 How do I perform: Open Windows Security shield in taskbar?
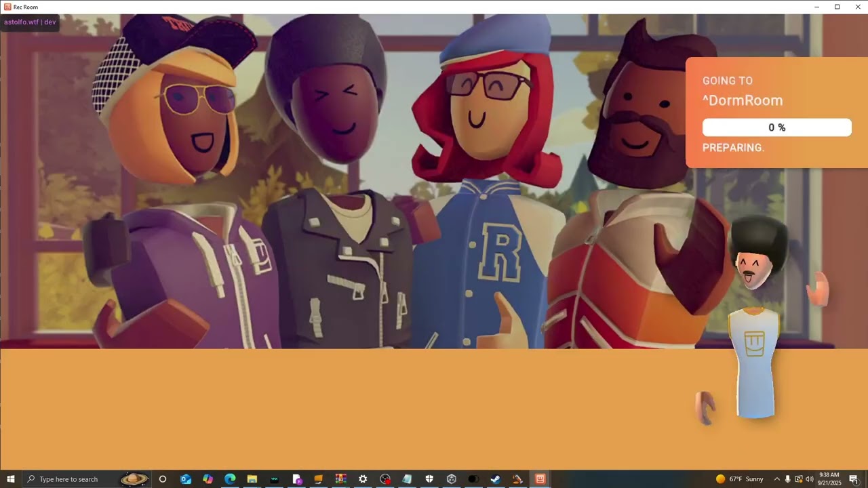429,479
